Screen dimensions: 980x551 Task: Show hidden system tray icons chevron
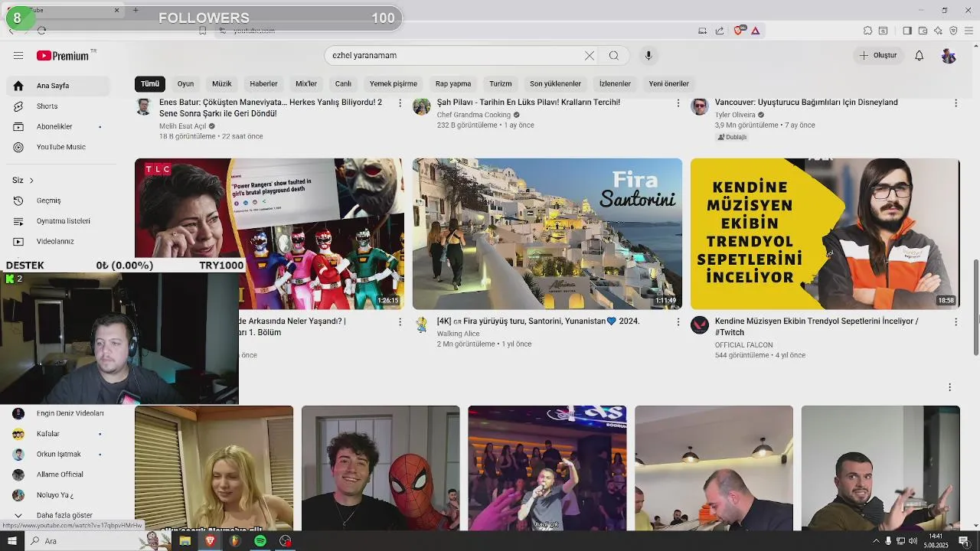pyautogui.click(x=876, y=541)
